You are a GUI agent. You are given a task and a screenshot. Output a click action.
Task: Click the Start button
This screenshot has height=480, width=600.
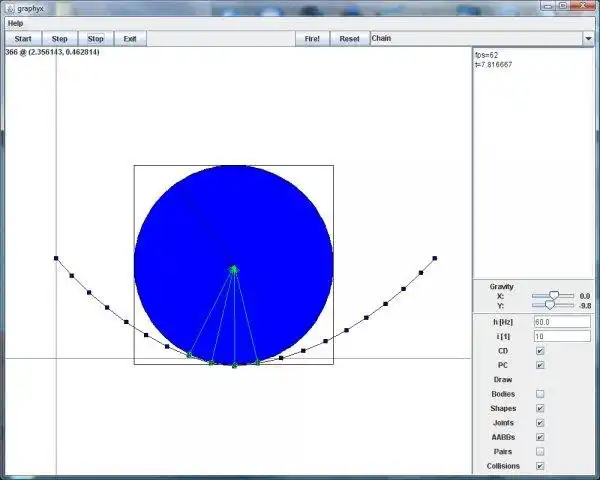pyautogui.click(x=23, y=39)
